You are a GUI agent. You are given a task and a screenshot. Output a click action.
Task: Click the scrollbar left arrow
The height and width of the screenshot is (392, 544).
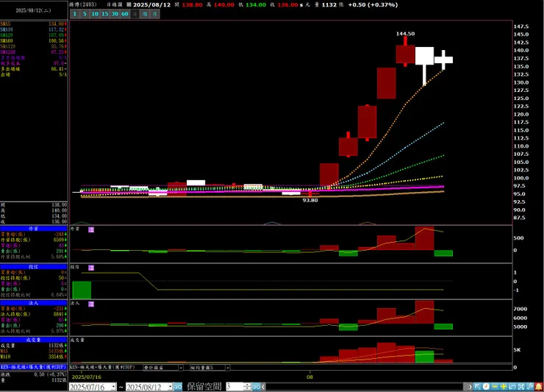point(263,386)
